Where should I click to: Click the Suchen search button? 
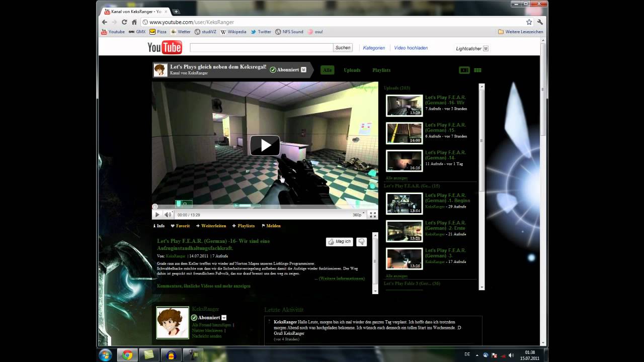pyautogui.click(x=343, y=48)
